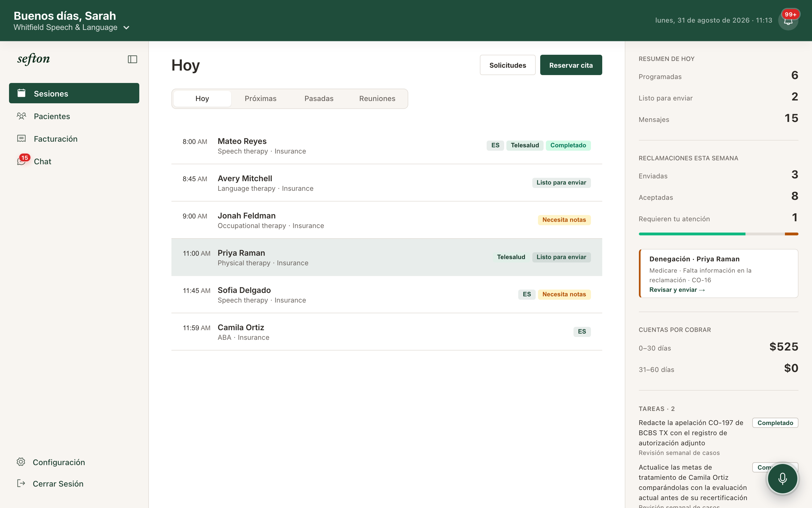Viewport: 812px width, 508px height.
Task: Click the 0–30 días $525 amount
Action: [784, 347]
